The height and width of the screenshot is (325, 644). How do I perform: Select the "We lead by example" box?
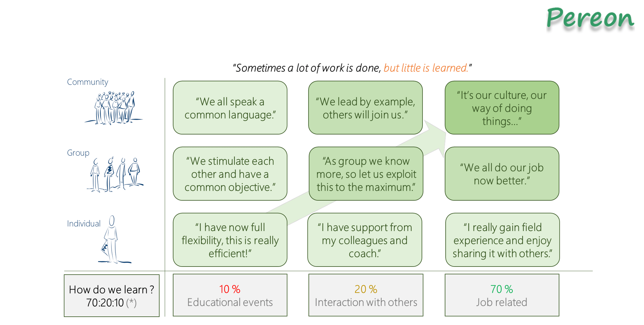365,108
